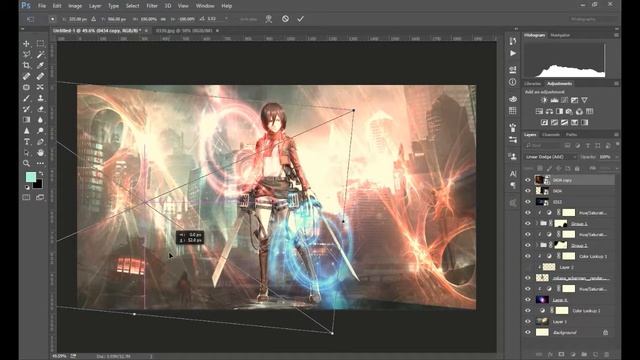Expand the Group 1 folder
The height and width of the screenshot is (360, 640).
(537, 224)
